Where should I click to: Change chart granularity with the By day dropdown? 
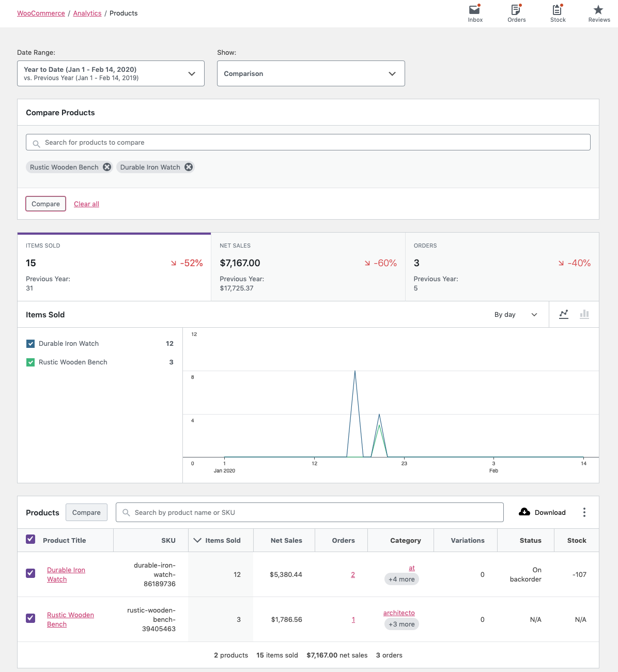[x=516, y=314]
